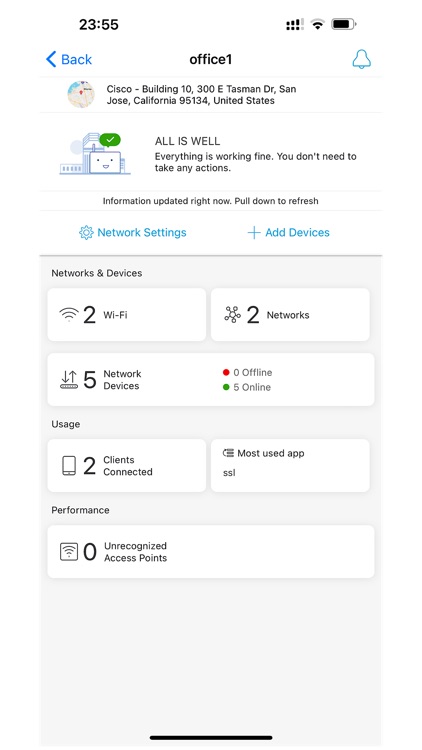Tap the ALL IS WELL status illustration
422x750 pixels.
tap(95, 154)
